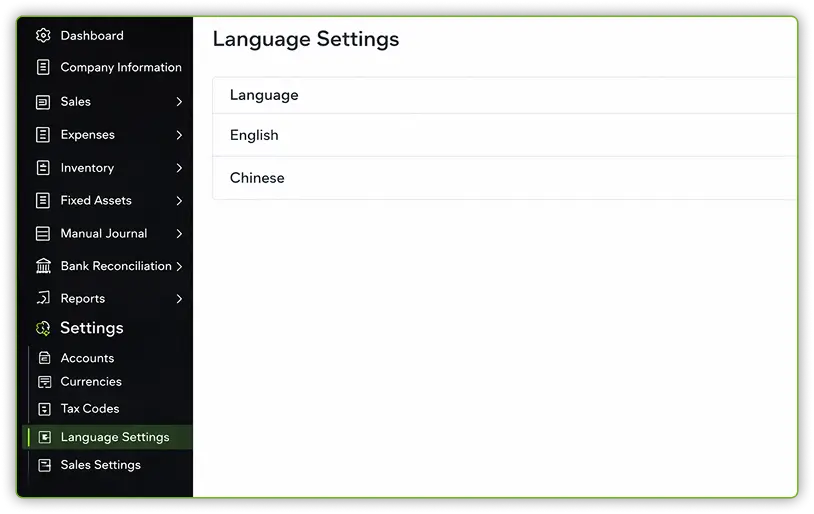814x514 pixels.
Task: Select the English language row
Action: tap(254, 135)
